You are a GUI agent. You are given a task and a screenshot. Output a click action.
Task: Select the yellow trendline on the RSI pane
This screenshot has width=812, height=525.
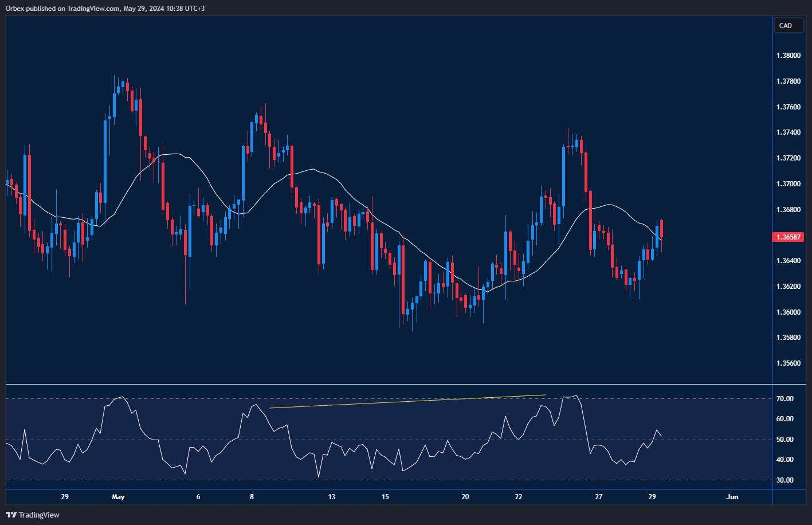[x=407, y=401]
